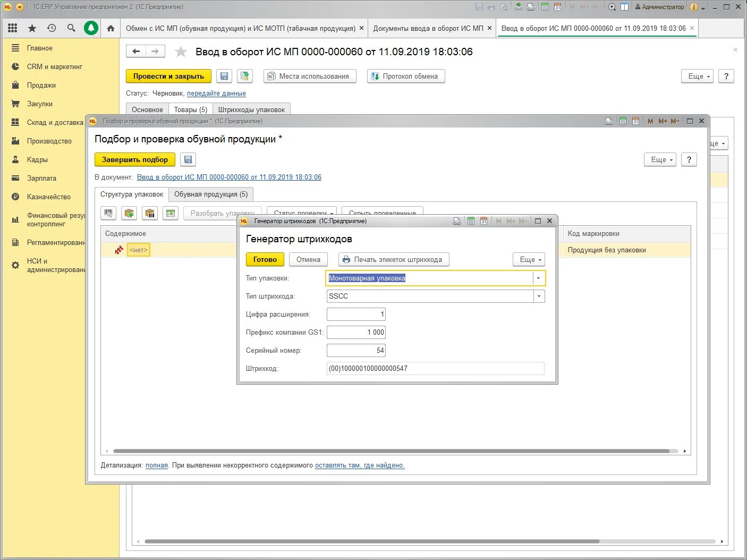The width and height of the screenshot is (747, 560).
Task: Click the 1C application menu dropdown arrow
Action: 20,7
